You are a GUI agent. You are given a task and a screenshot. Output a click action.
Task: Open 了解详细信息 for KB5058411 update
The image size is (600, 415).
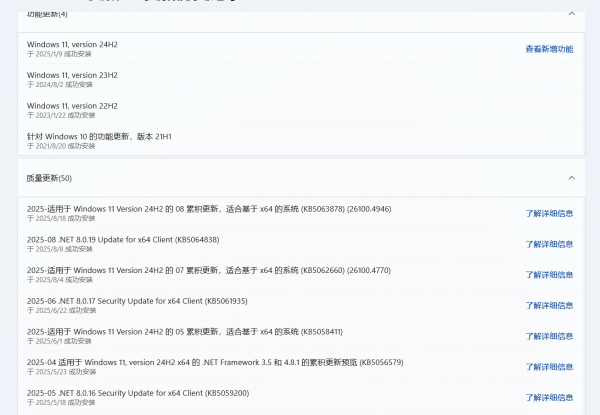[549, 336]
